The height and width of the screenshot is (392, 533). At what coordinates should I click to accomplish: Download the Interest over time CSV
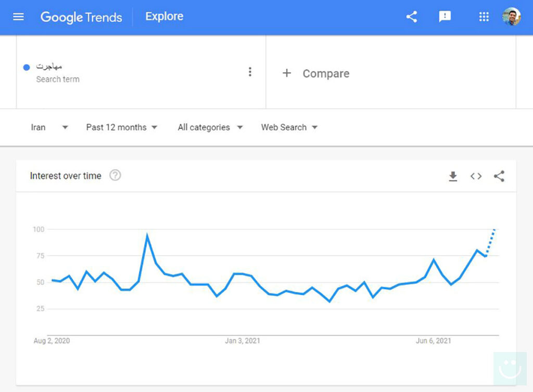click(453, 176)
